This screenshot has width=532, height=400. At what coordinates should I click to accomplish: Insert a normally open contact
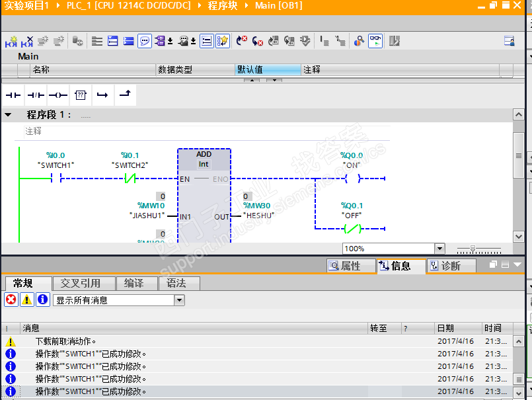13,95
